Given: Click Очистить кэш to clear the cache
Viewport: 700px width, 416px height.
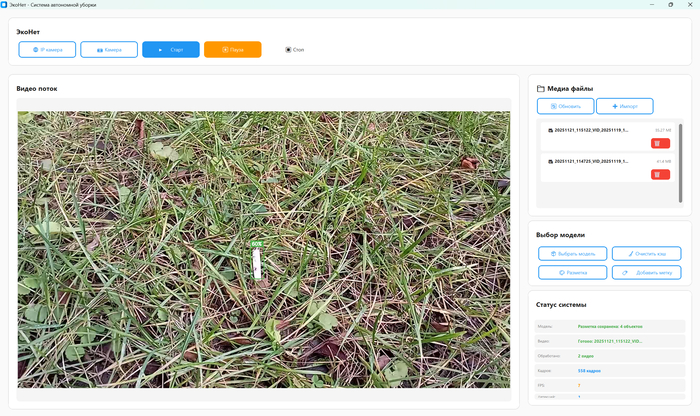Looking at the screenshot, I should coord(646,254).
